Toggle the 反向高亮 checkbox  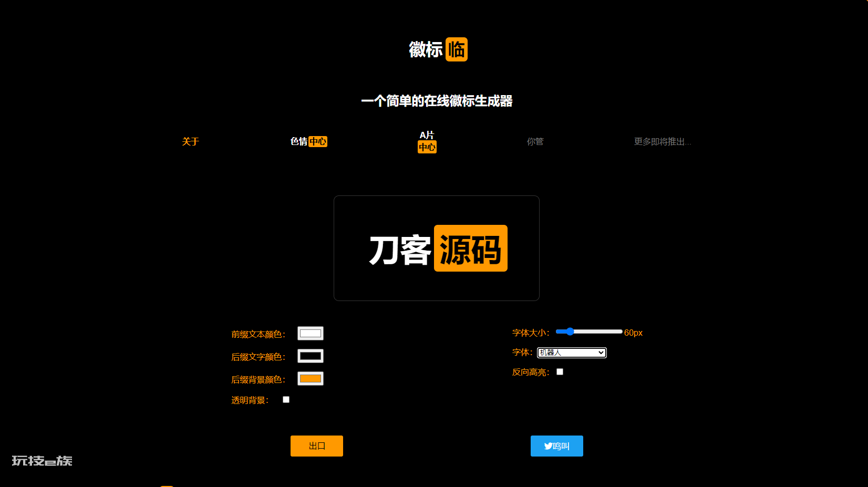560,372
